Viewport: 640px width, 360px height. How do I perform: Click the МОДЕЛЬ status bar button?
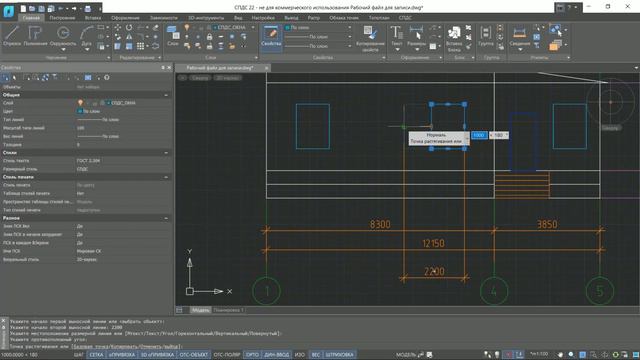406,355
